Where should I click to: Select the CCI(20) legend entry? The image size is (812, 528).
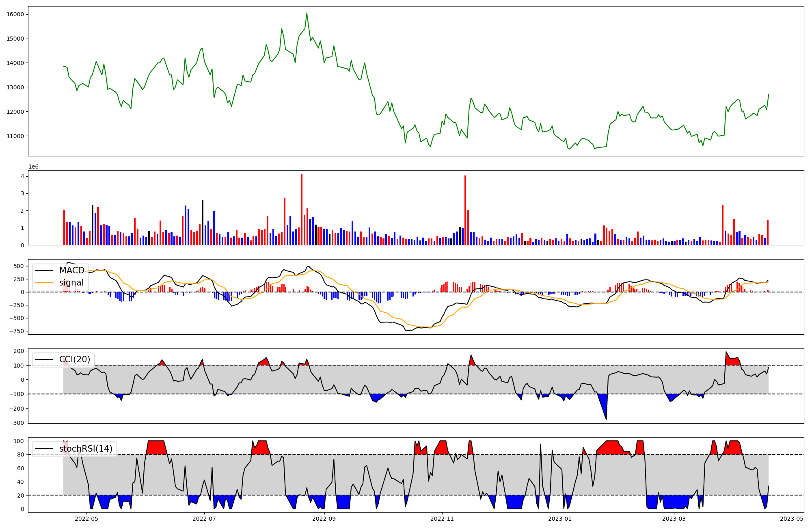click(74, 359)
